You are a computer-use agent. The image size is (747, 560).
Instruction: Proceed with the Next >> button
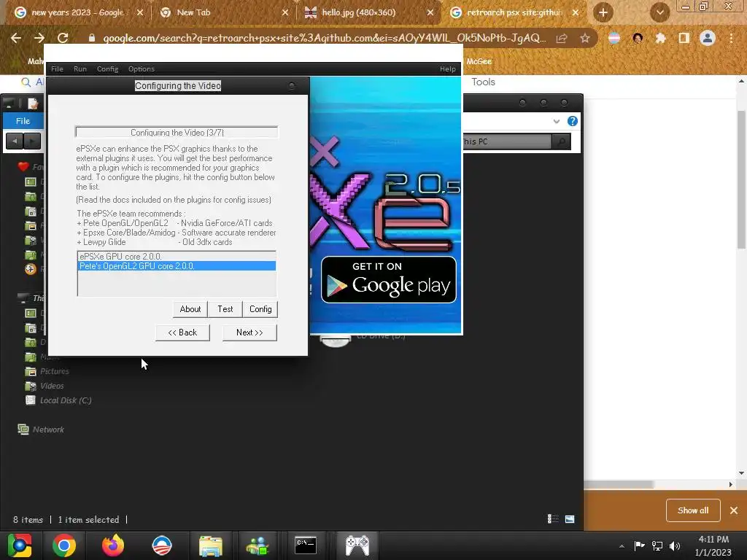point(249,332)
